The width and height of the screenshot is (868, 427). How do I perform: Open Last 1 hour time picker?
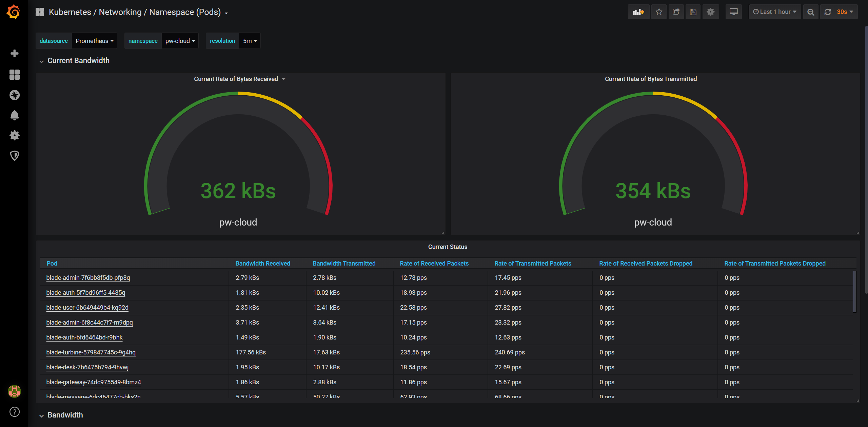point(775,12)
